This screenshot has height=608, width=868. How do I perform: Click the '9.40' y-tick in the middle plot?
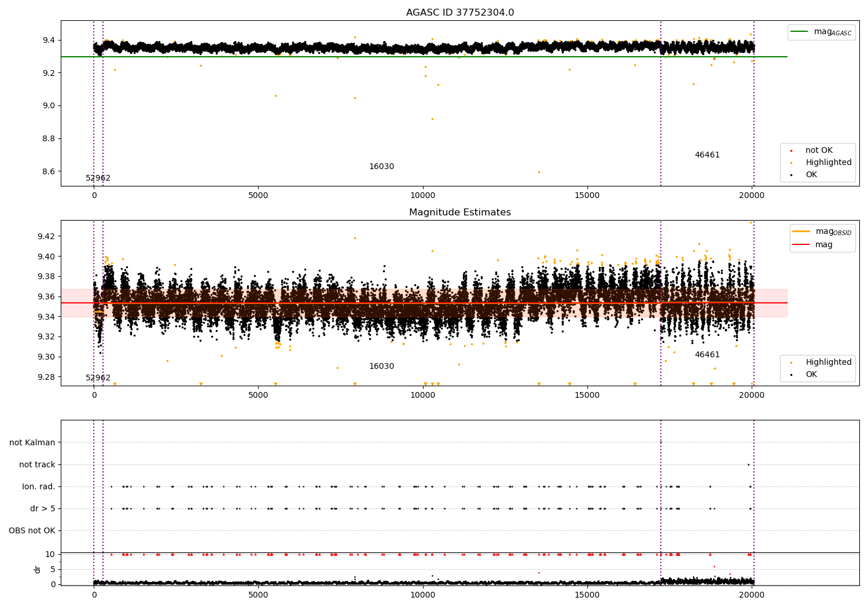[x=47, y=257]
